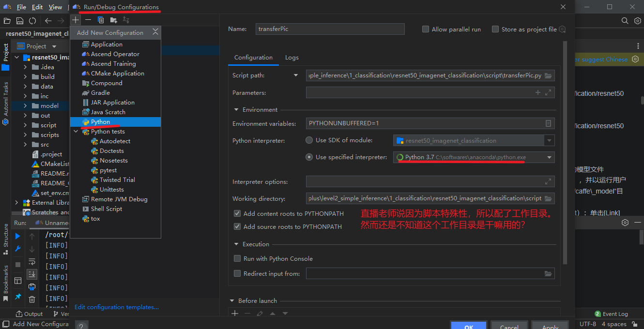The image size is (644, 329).
Task: Click the expand icon in Parameters field
Action: coord(548,92)
